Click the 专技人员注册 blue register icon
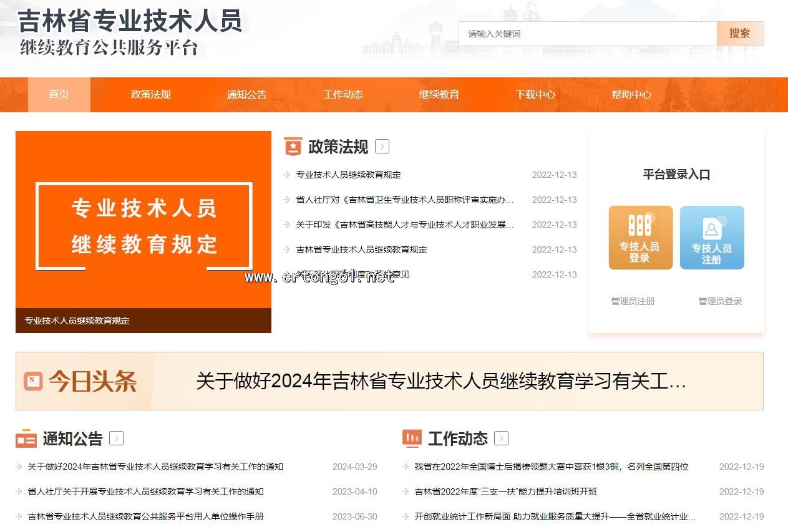Viewport: 788px width, 532px height. click(711, 238)
